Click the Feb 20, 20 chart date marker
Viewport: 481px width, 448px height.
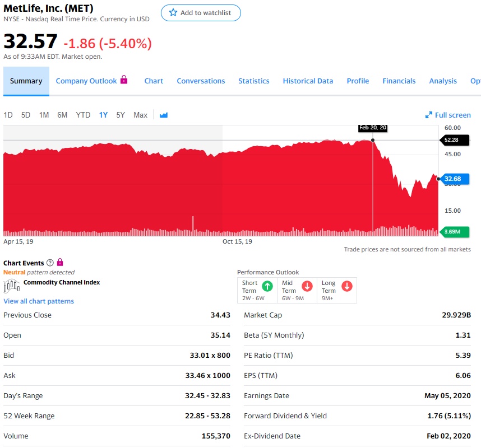coord(373,128)
